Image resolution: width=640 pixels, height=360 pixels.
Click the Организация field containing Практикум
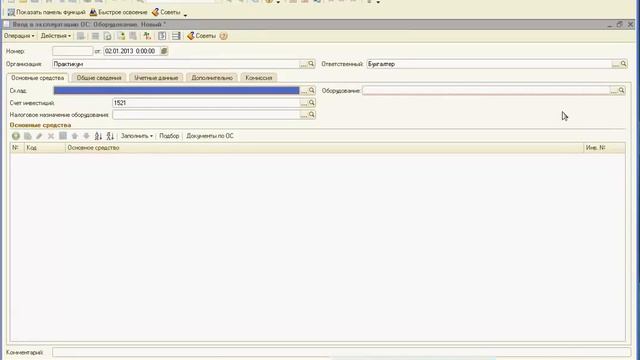click(x=176, y=64)
